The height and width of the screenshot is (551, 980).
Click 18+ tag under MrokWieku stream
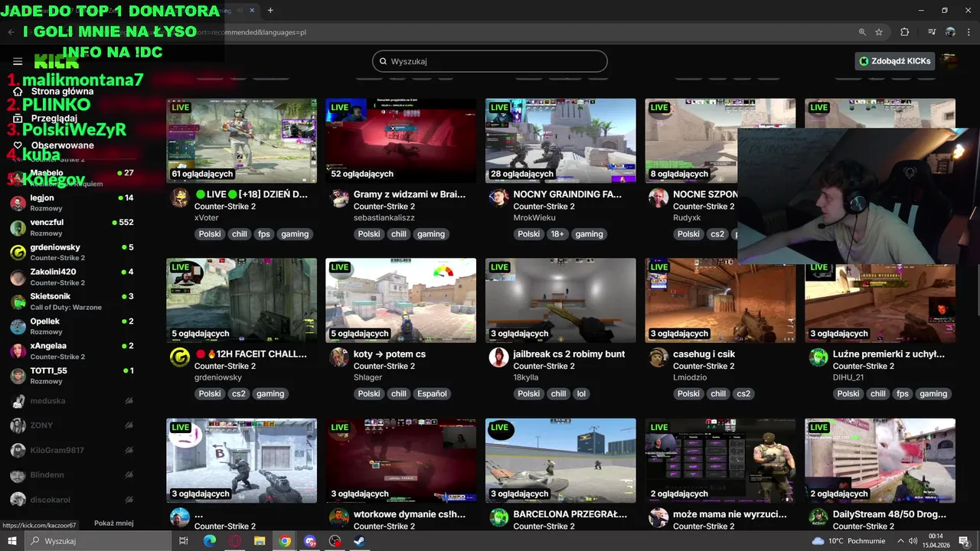(x=558, y=234)
